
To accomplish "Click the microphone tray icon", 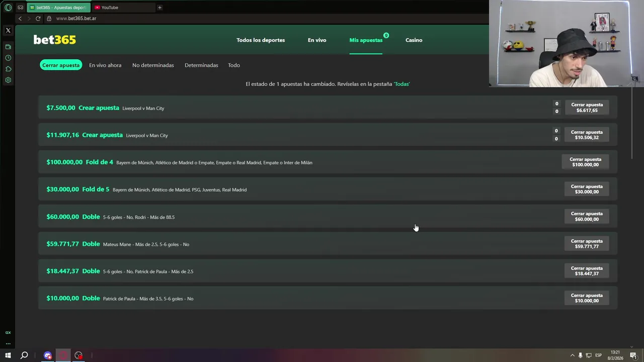I will tap(580, 355).
